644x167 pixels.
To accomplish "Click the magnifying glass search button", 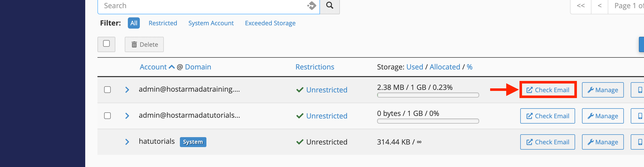I will [x=330, y=6].
